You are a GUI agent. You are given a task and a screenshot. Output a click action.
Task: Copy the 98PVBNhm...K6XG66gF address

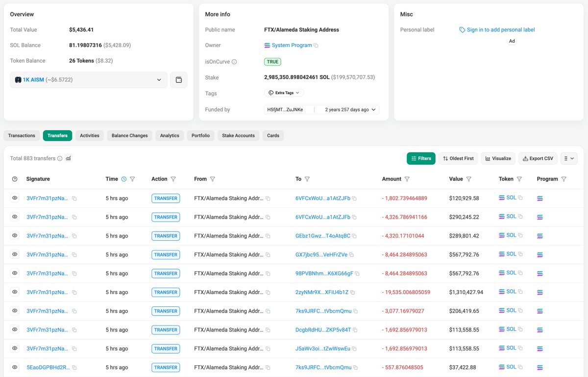[x=357, y=274]
